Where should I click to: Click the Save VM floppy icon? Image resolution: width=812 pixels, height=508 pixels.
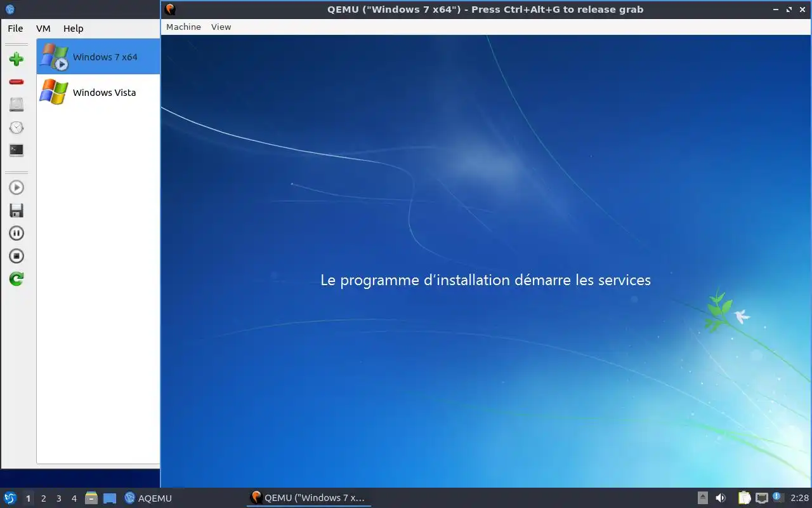[x=16, y=210]
